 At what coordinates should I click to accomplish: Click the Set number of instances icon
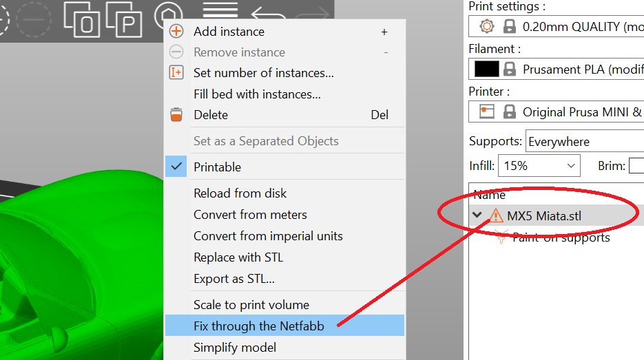176,73
